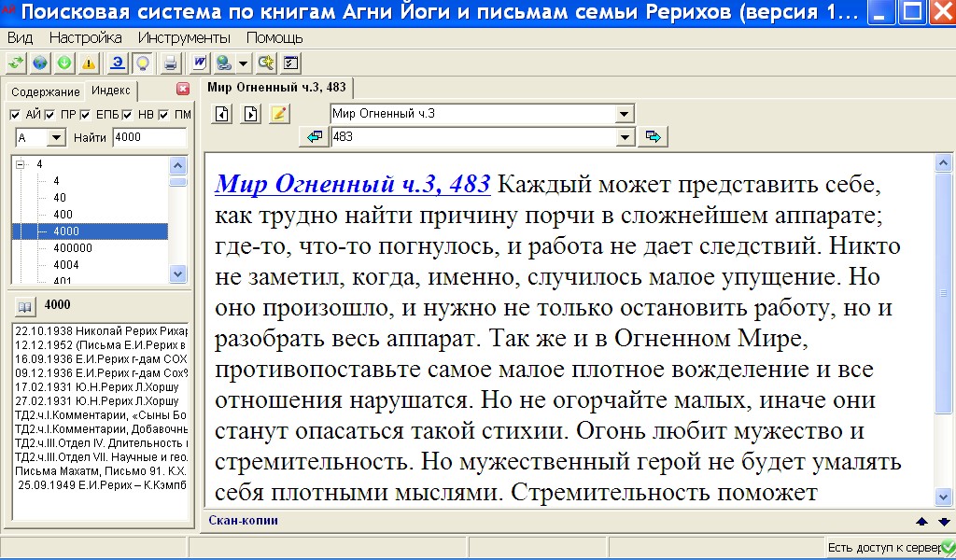
Task: Switch to the Содержание tab
Action: pos(46,91)
